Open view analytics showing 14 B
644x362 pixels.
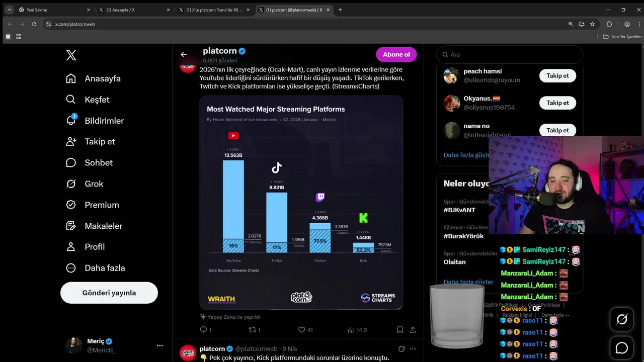point(357,330)
